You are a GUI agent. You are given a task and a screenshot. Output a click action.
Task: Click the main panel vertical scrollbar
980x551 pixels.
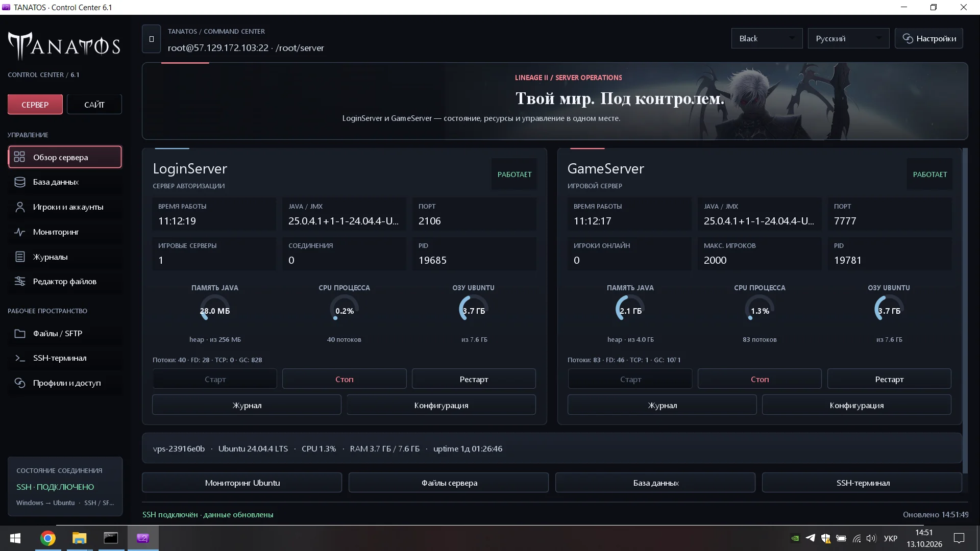click(965, 310)
